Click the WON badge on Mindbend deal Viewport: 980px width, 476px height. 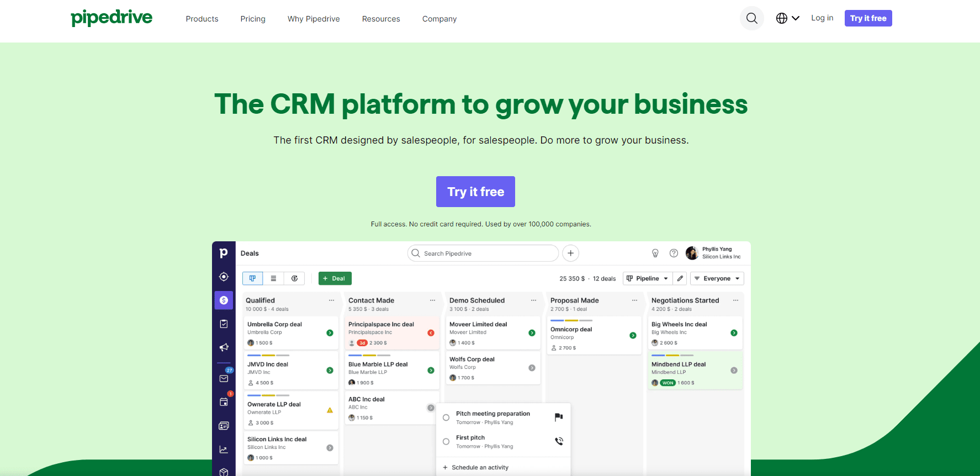668,383
